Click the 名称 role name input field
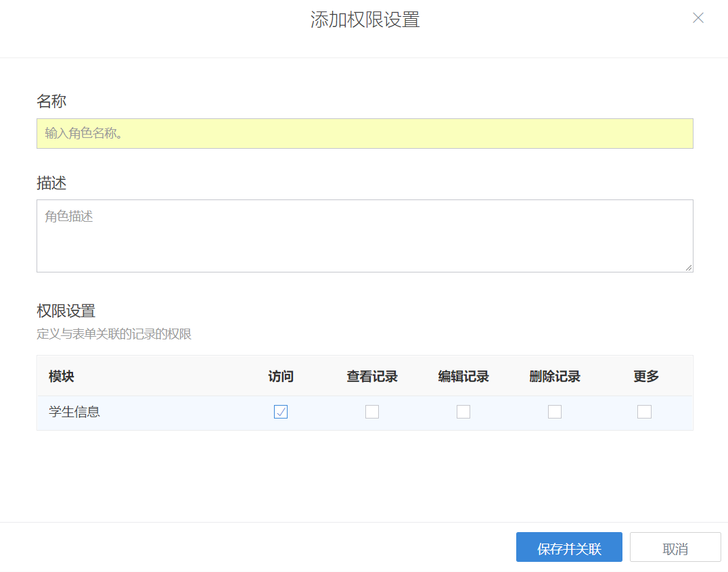This screenshot has height=572, width=728. click(x=365, y=134)
